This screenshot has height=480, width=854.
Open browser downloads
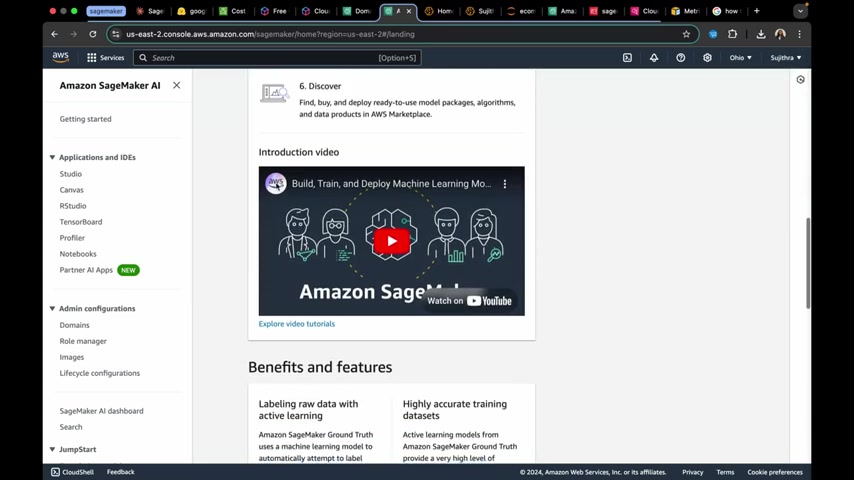pyautogui.click(x=761, y=34)
